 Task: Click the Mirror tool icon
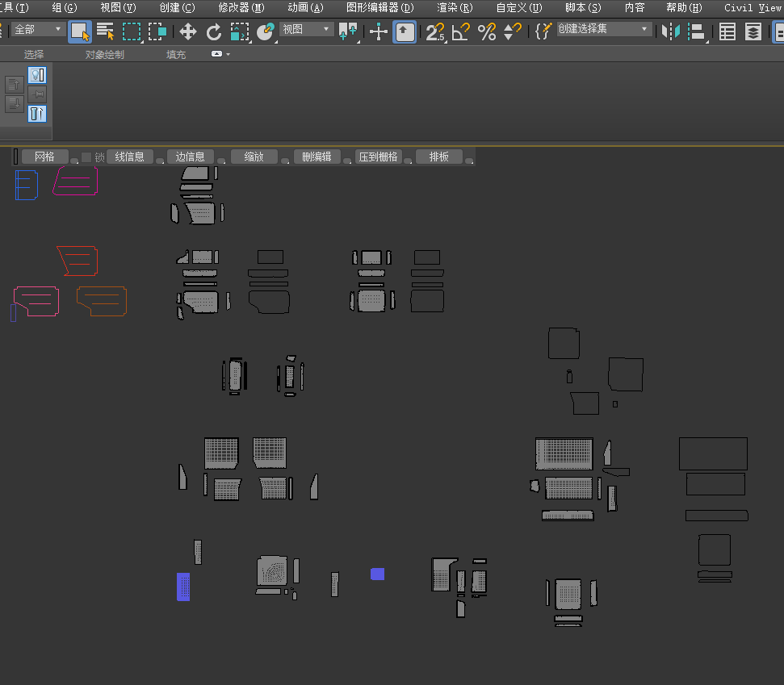click(x=670, y=32)
